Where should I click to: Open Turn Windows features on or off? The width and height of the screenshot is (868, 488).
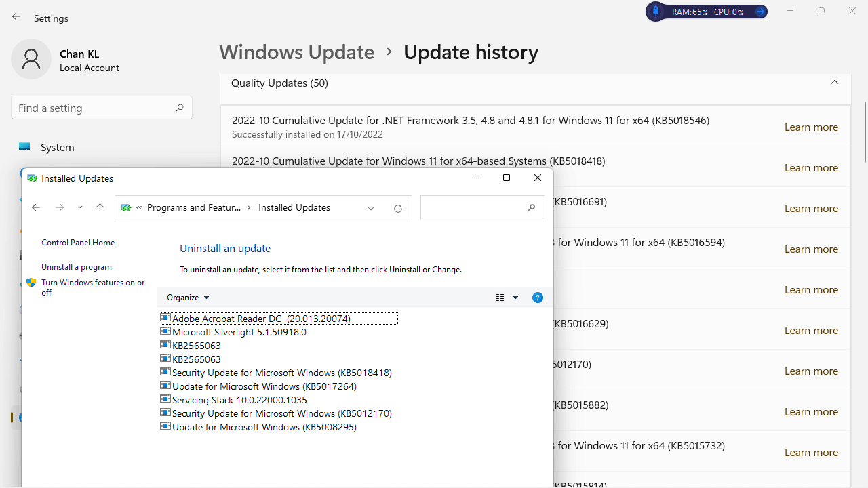point(93,287)
